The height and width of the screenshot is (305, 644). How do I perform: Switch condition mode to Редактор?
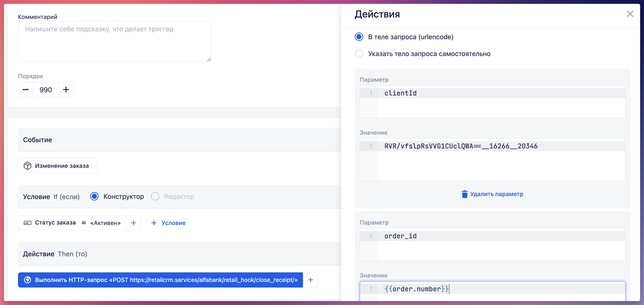[155, 196]
